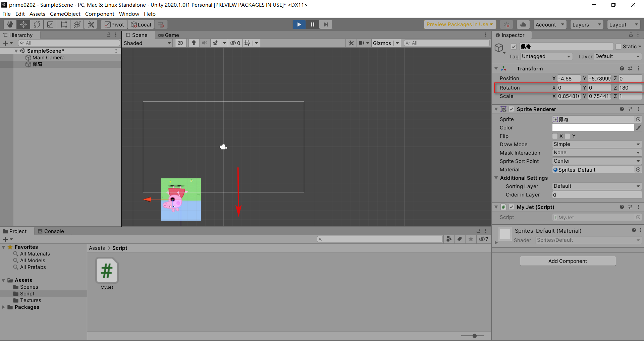The height and width of the screenshot is (341, 644).
Task: Open scene camera settings icon
Action: pyautogui.click(x=362, y=43)
